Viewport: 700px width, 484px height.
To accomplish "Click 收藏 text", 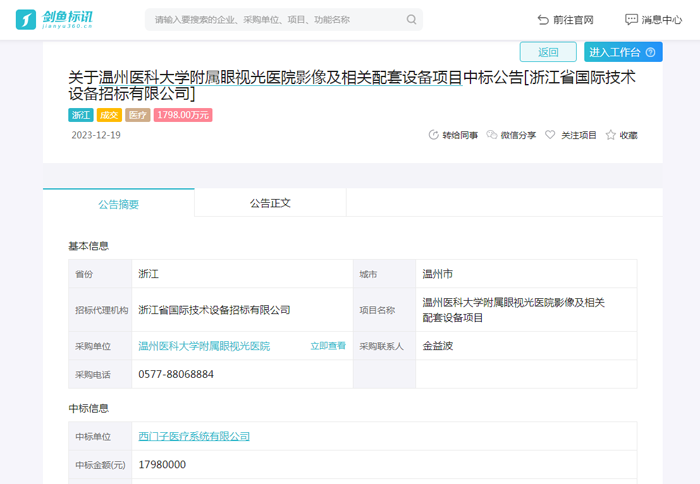I will pos(628,135).
